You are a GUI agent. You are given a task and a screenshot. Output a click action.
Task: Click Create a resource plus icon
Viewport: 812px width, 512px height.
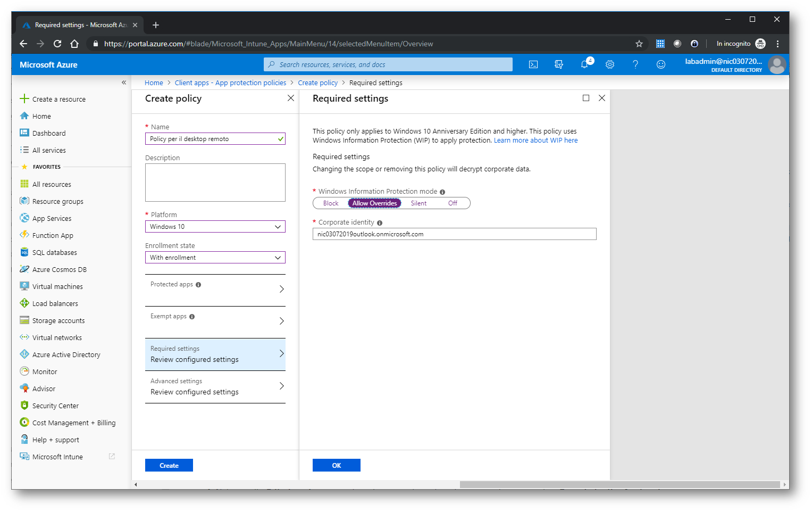pyautogui.click(x=24, y=99)
